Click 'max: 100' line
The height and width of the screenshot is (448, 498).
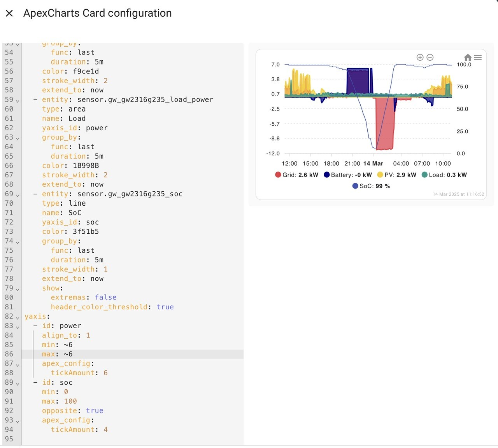60,401
